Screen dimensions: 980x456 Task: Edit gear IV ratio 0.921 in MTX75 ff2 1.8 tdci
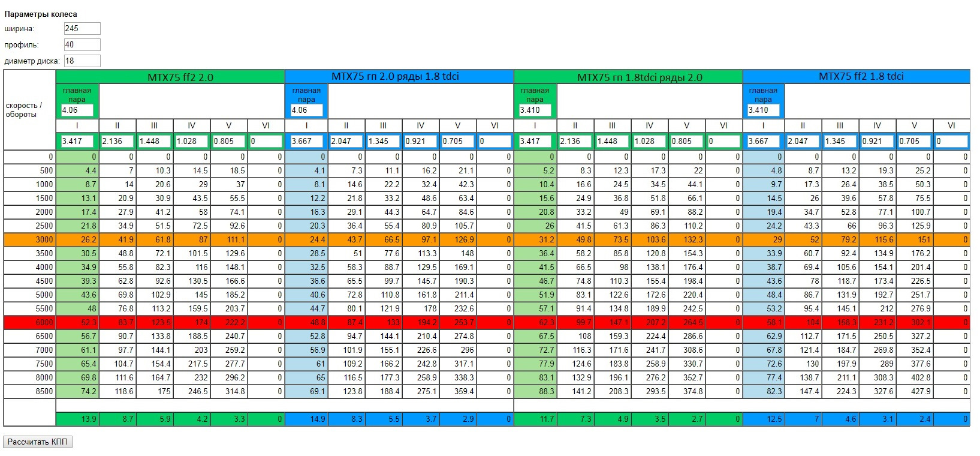click(x=878, y=142)
